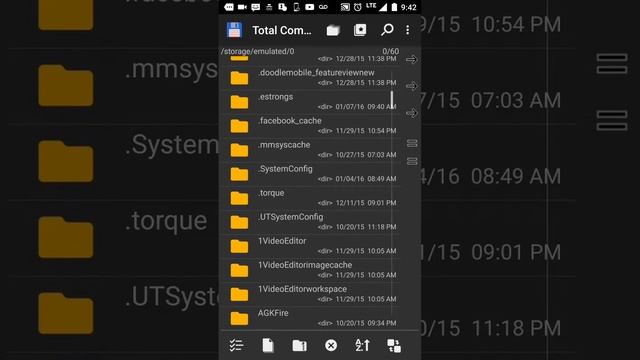
Task: Open the AGKFire folder name
Action: click(x=273, y=313)
